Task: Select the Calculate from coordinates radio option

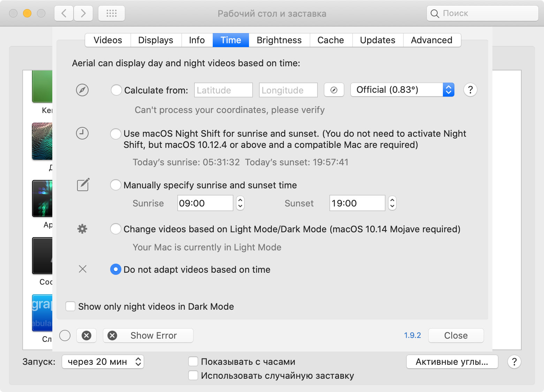Action: tap(116, 90)
